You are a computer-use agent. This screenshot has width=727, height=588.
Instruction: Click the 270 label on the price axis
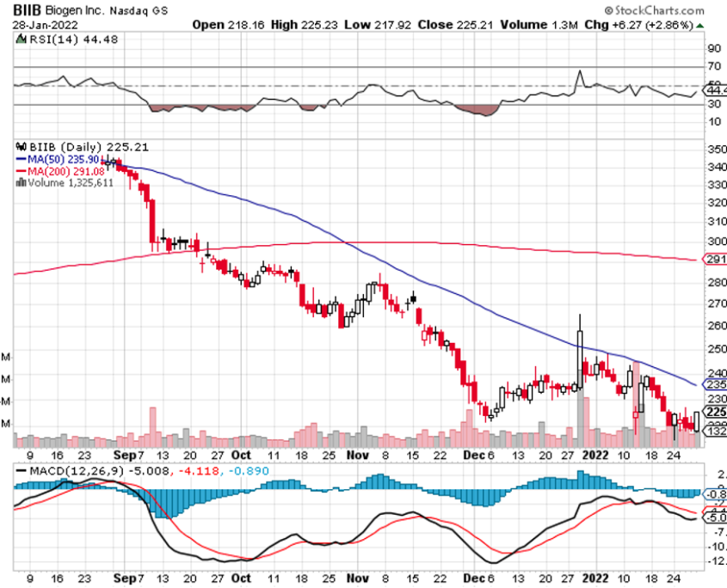[x=718, y=303]
